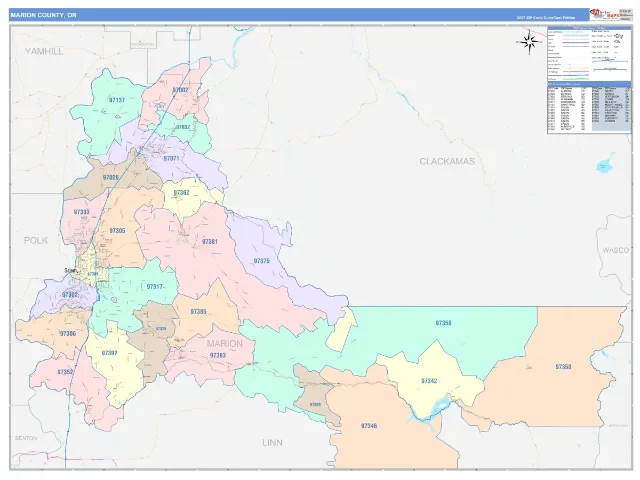
Task: Click ZIP code 97137 label
Action: tap(117, 100)
